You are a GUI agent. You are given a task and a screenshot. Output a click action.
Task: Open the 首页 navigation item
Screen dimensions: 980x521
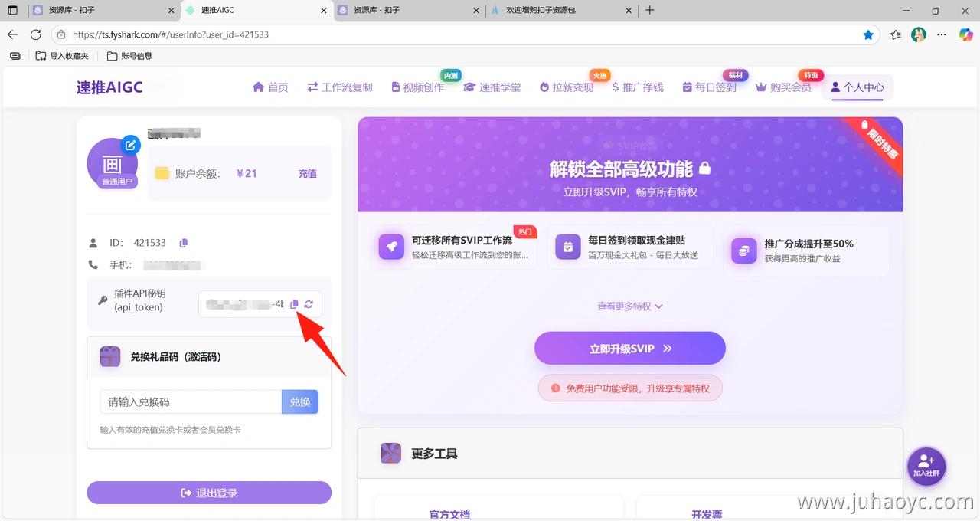[x=270, y=87]
